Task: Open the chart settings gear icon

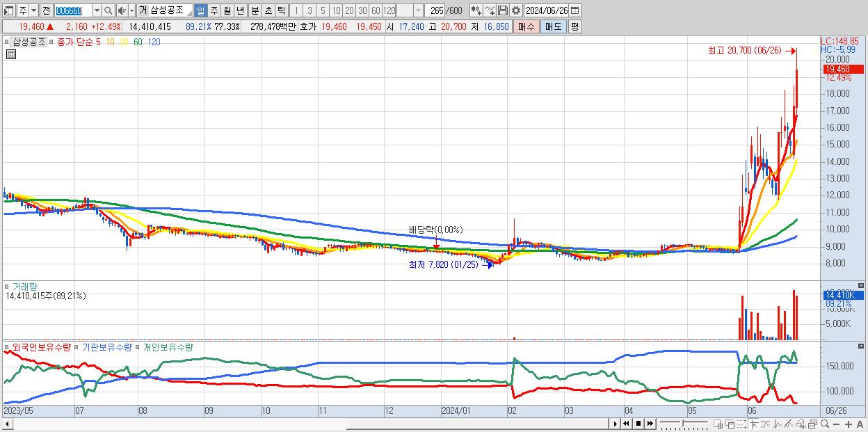Action: 515,10
